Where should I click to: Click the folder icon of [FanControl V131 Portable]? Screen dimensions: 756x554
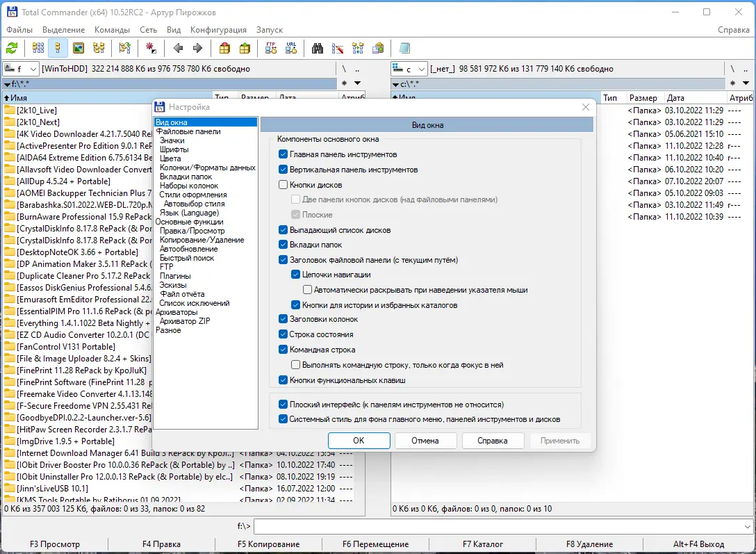click(x=10, y=347)
